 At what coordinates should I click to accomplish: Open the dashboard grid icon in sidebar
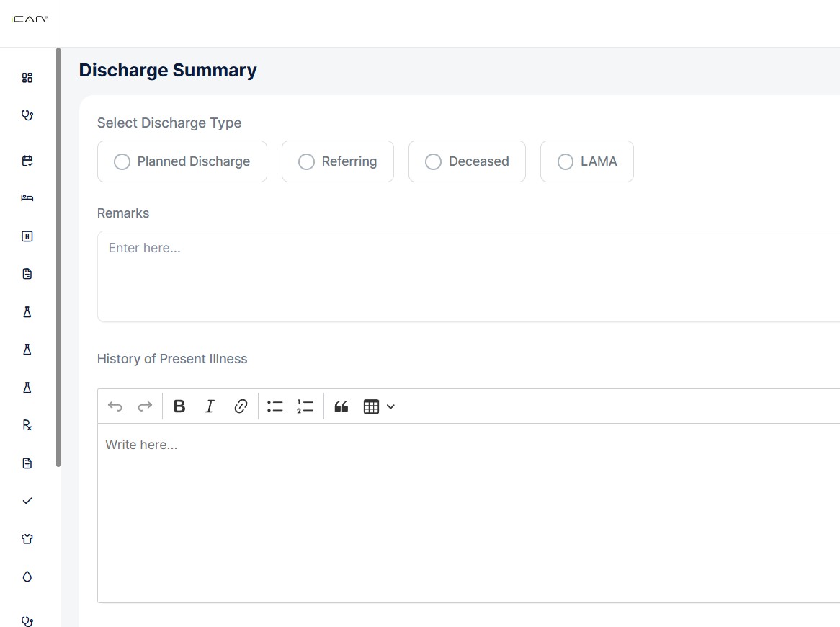[x=27, y=78]
